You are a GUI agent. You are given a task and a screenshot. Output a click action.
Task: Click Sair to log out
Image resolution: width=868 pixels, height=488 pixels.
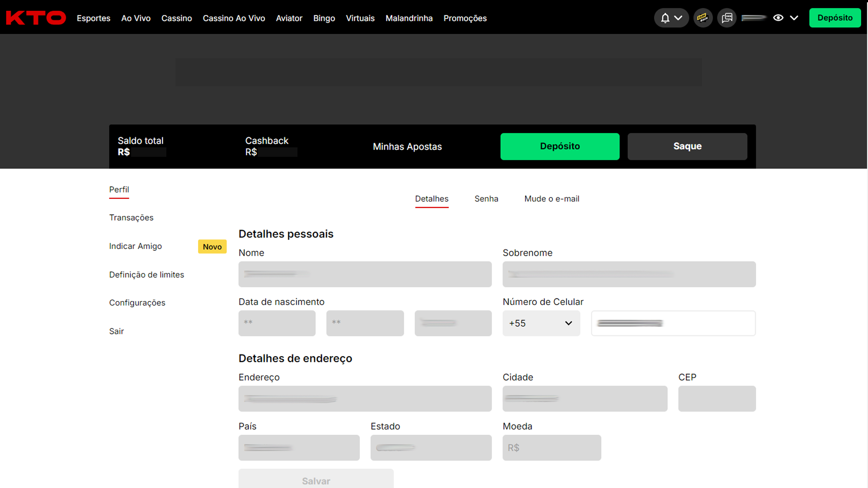click(x=116, y=331)
